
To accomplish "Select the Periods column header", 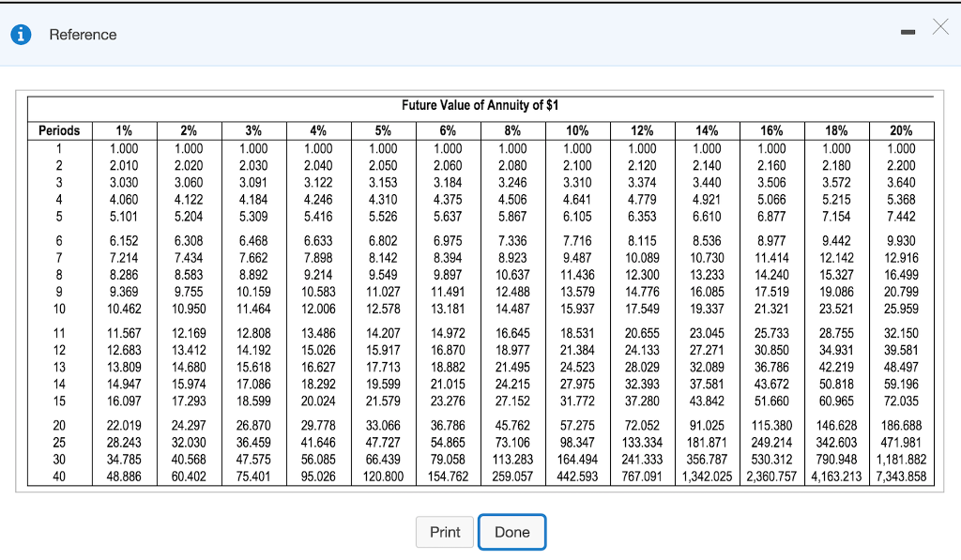I will (x=59, y=130).
